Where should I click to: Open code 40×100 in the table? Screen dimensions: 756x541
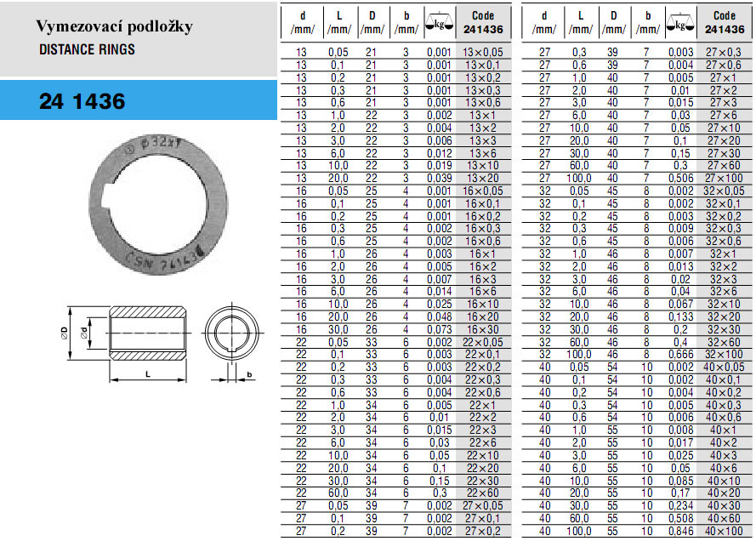(724, 531)
